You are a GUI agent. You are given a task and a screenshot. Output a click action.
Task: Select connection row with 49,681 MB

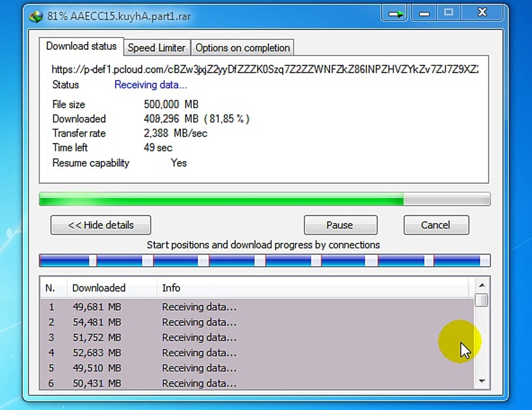point(257,307)
